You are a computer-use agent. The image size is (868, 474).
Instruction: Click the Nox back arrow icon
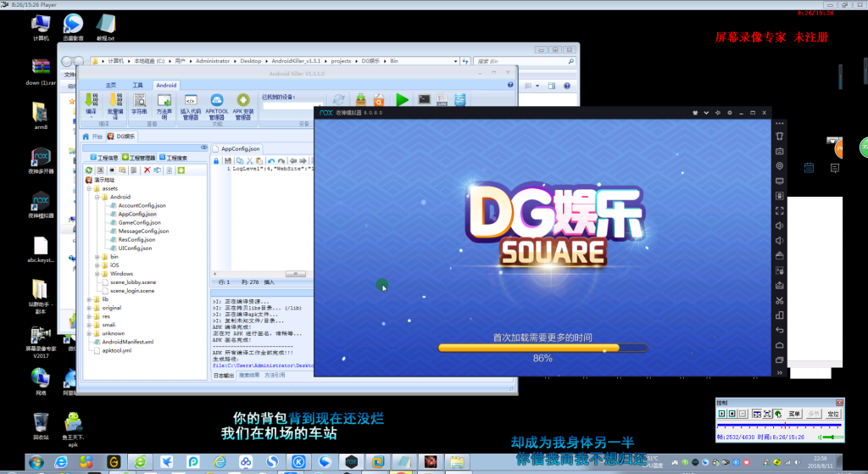(780, 330)
